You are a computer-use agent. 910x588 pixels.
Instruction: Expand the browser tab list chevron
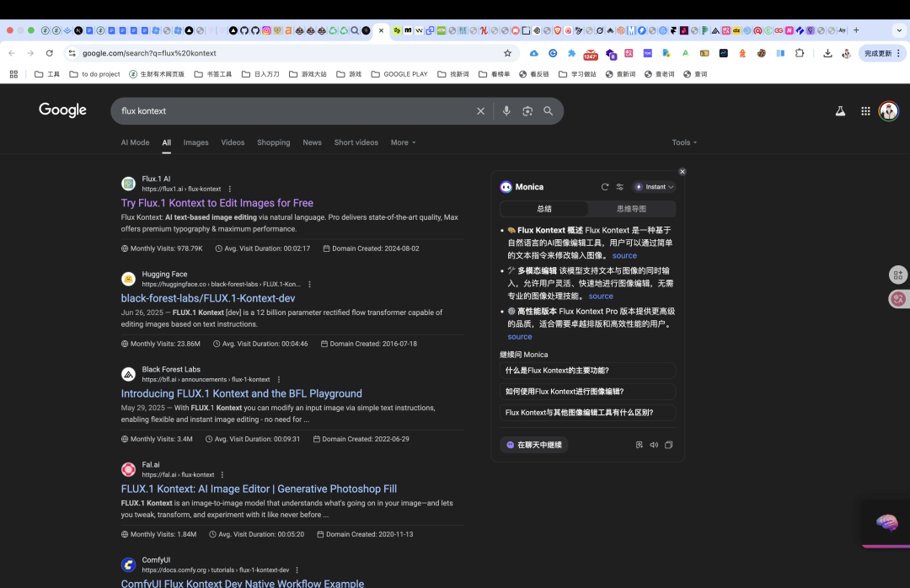[x=899, y=30]
